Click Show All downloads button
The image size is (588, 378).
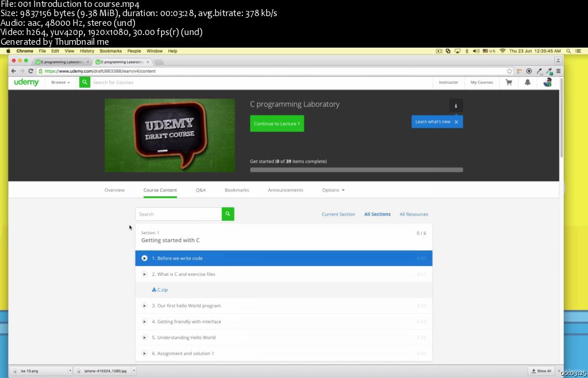541,371
